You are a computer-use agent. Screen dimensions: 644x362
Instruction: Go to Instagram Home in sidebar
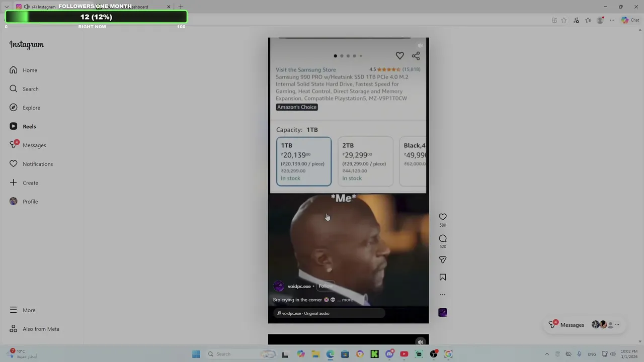[23, 70]
